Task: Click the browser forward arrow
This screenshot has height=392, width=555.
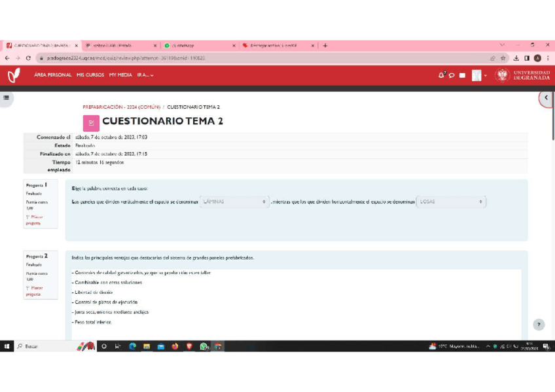Action: click(x=18, y=58)
